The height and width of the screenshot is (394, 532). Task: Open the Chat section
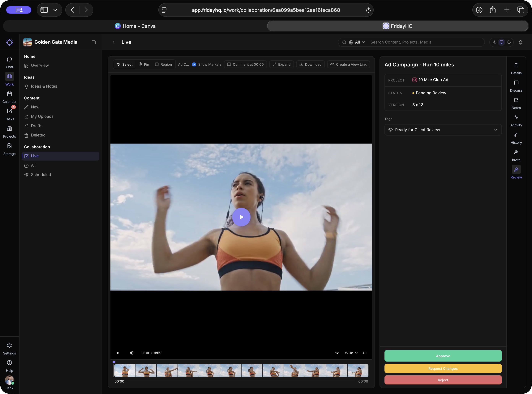[9, 62]
